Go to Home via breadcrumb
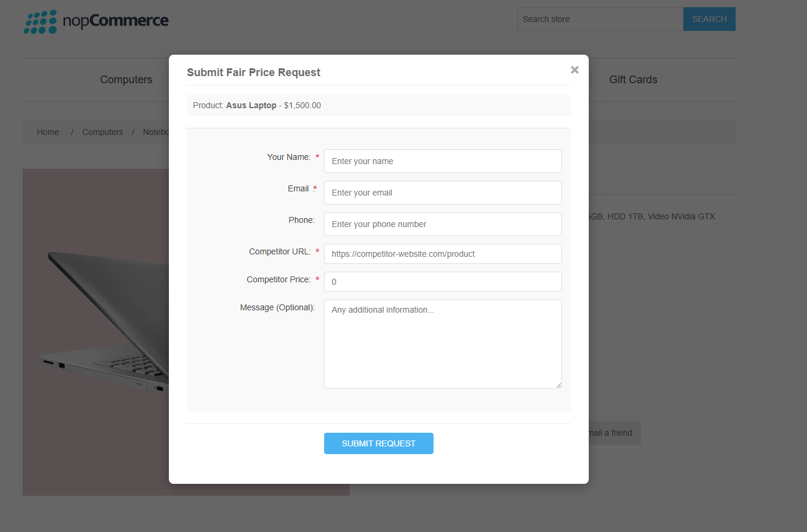 pos(48,132)
